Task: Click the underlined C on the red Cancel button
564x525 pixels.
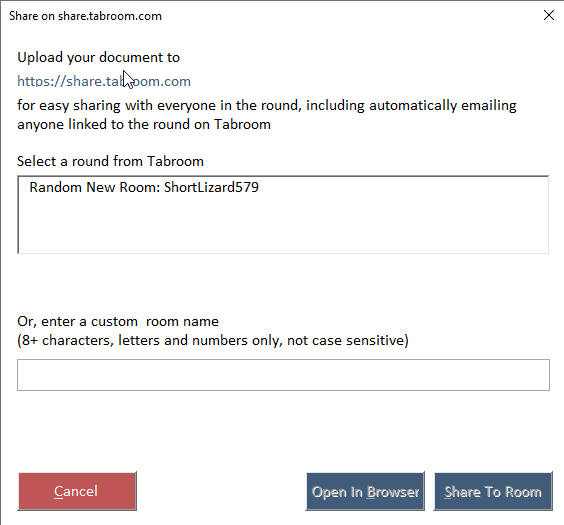Action: tap(58, 492)
